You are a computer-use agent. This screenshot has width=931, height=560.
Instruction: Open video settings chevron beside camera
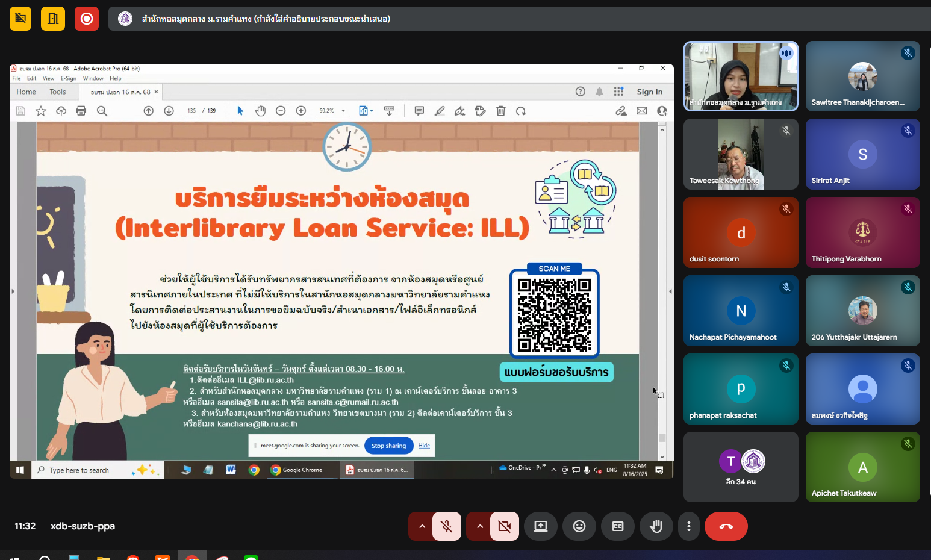pos(480,526)
